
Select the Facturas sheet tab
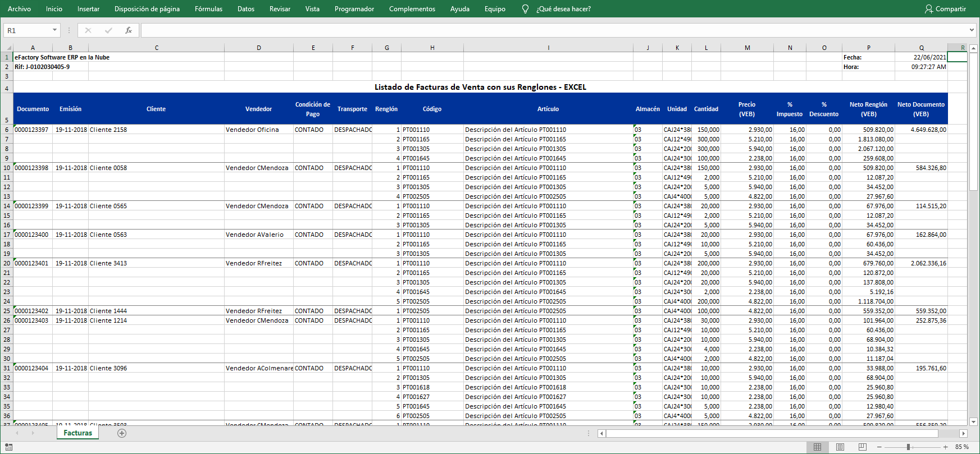(x=78, y=433)
